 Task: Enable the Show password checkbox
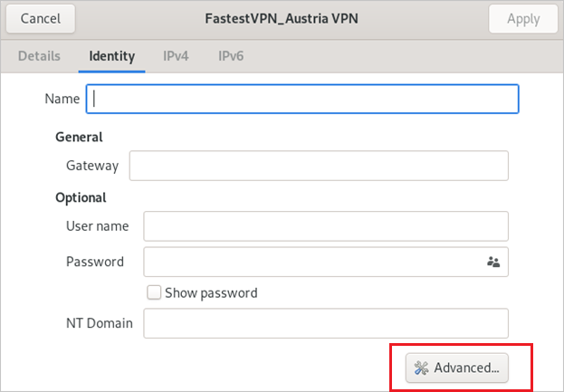(154, 292)
